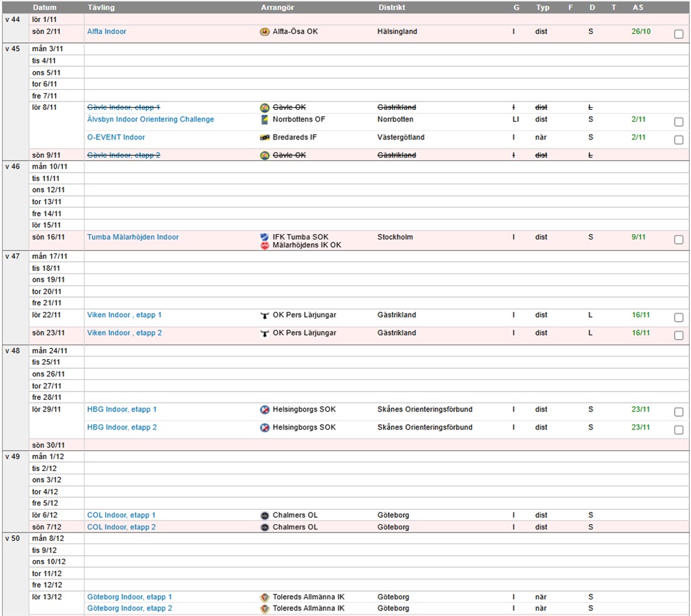Open the COL Indoor, etapp 2 link

click(121, 527)
